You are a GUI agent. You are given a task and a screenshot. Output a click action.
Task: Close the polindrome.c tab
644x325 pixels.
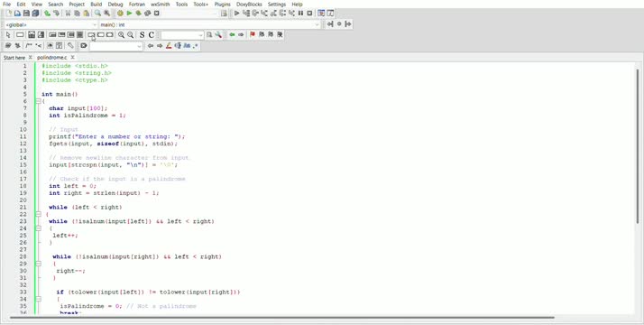click(x=72, y=58)
